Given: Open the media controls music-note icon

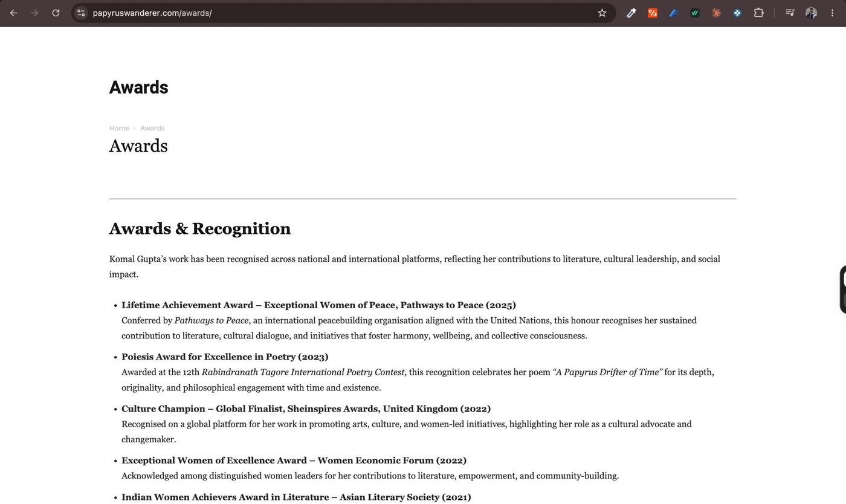Looking at the screenshot, I should click(x=790, y=13).
